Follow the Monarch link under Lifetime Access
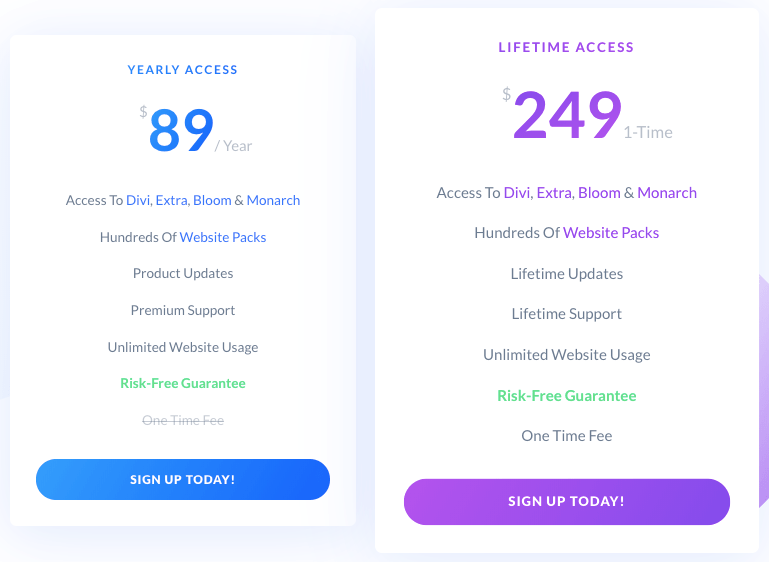Screen dimensions: 769x562 [667, 193]
